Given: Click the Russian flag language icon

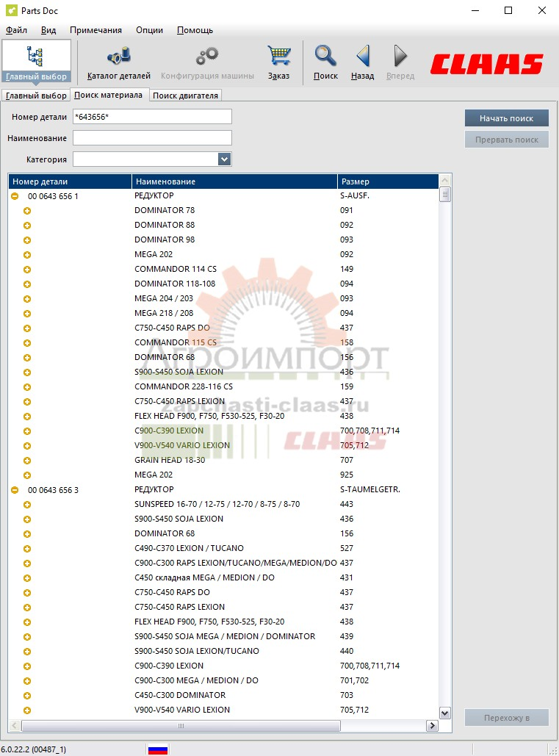Looking at the screenshot, I should [x=158, y=749].
